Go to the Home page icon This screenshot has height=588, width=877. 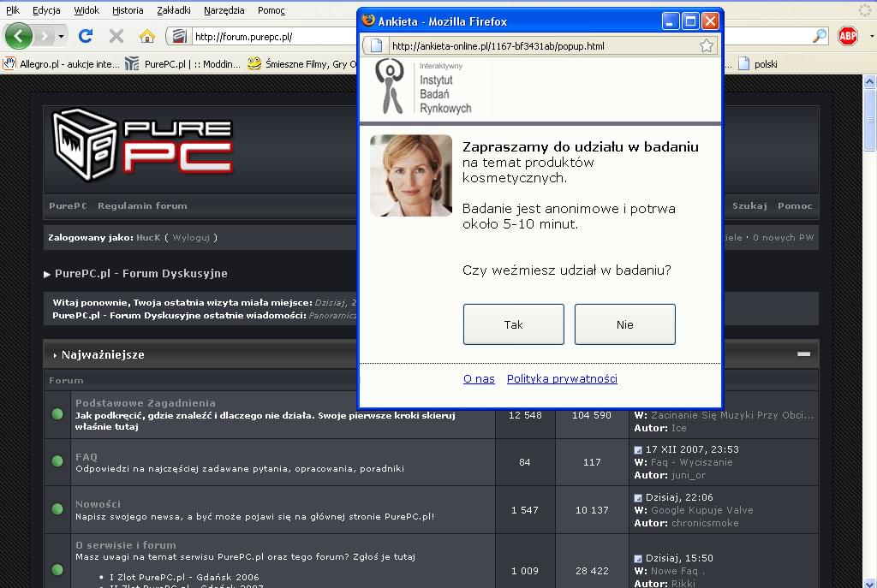pyautogui.click(x=147, y=36)
